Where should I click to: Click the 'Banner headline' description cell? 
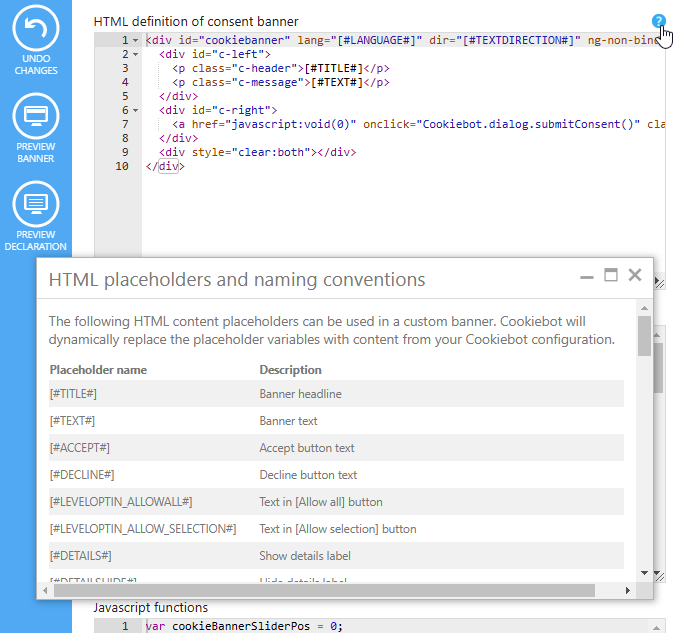[301, 394]
